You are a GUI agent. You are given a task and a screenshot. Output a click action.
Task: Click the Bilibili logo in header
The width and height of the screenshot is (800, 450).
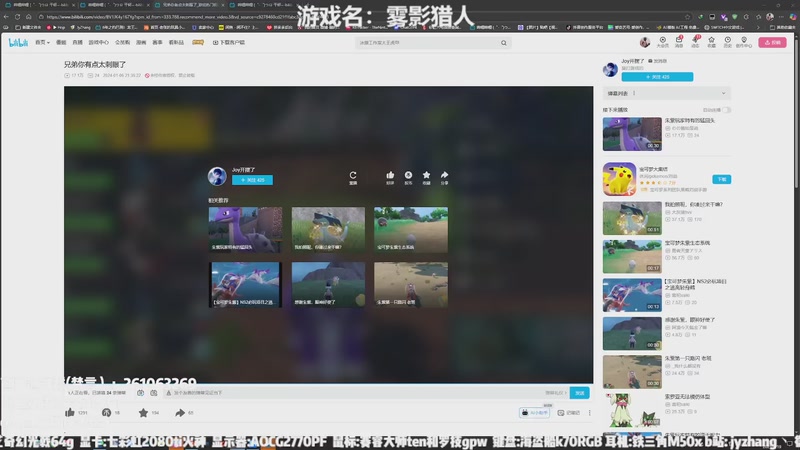(18, 43)
